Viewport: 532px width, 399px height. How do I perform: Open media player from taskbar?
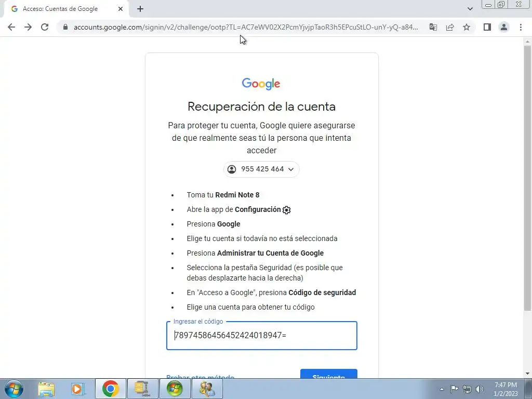tap(78, 389)
